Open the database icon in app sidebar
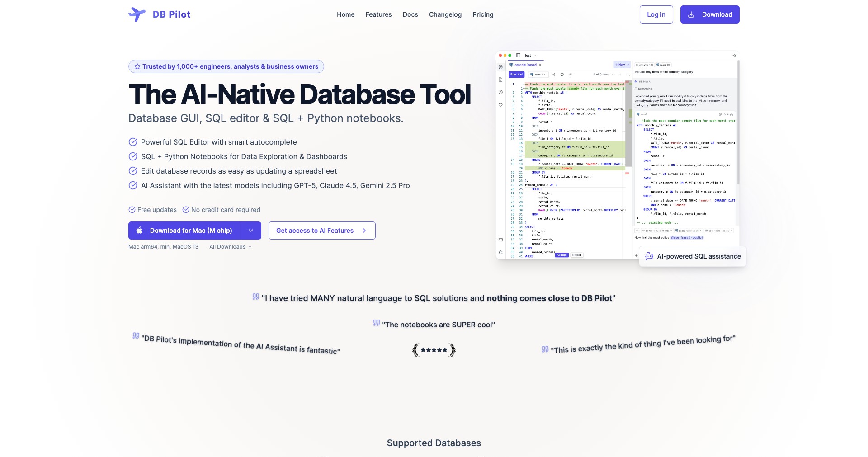Screen dimensions: 868x457 coord(500,67)
